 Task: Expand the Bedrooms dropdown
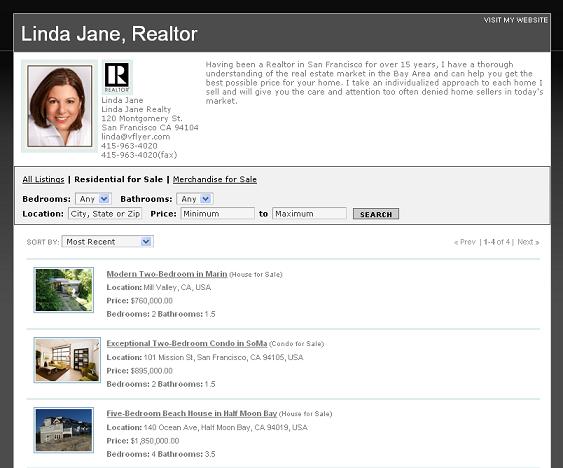pos(93,199)
